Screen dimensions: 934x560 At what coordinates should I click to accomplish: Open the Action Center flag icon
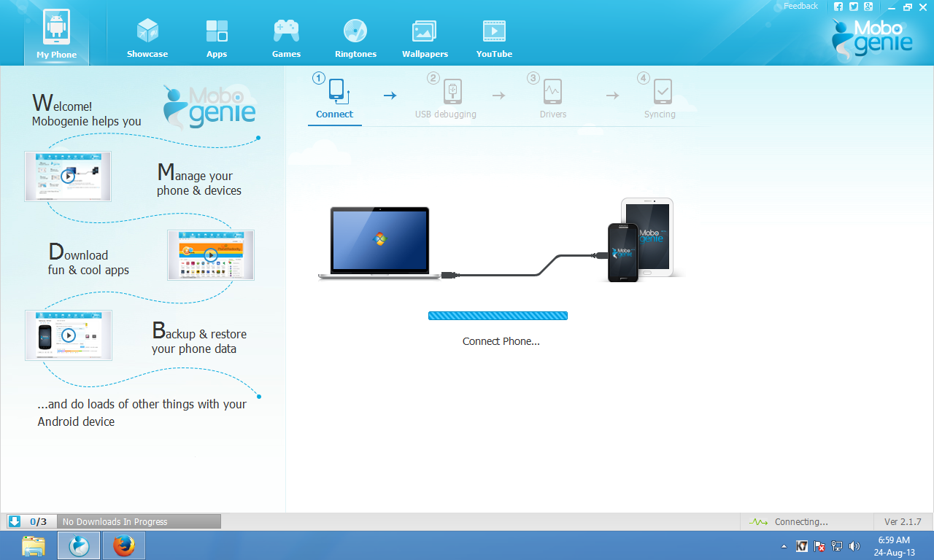(819, 546)
